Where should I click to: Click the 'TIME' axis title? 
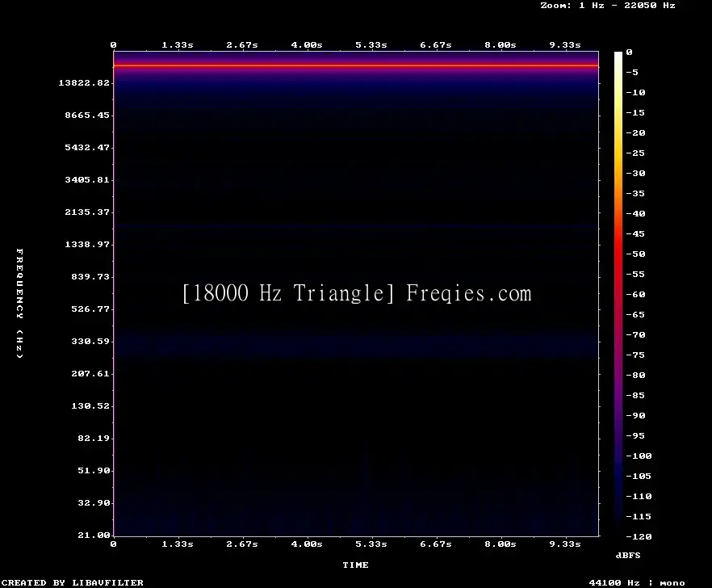coord(355,565)
